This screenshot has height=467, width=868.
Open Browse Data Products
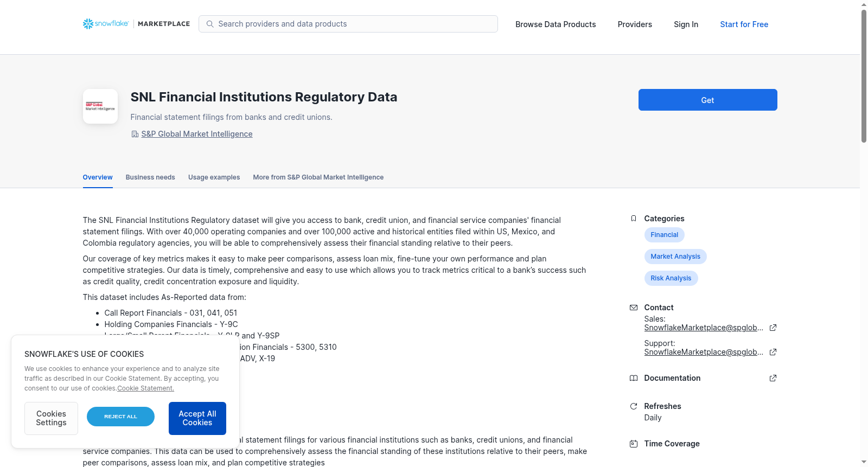[556, 24]
